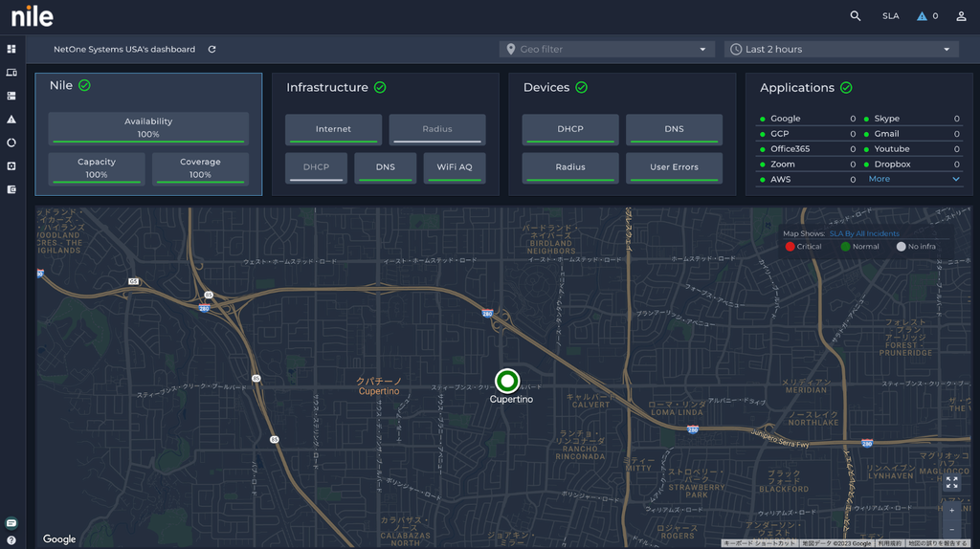
Task: Select the Infrastructure DHCP tile
Action: click(x=316, y=167)
